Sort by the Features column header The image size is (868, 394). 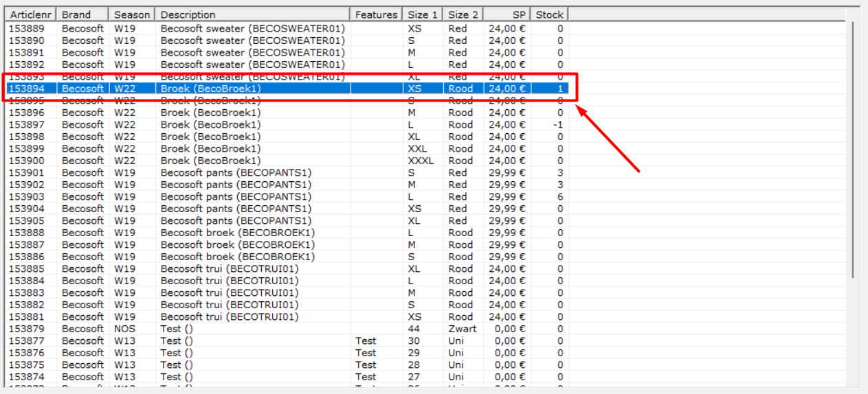[x=376, y=14]
